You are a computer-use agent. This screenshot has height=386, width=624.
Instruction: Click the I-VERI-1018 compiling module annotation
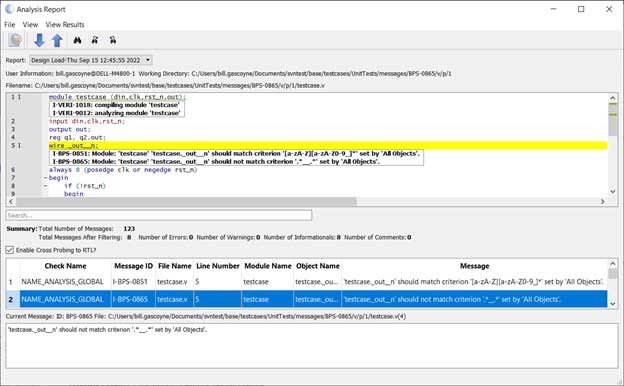(116, 105)
